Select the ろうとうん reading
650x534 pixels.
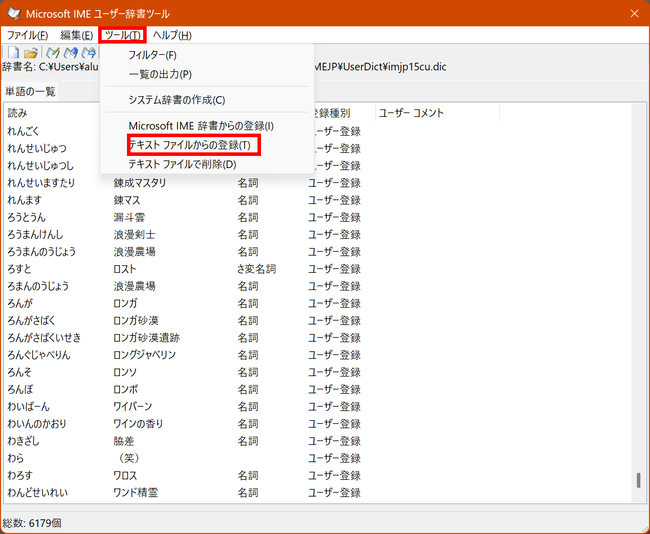tap(27, 217)
